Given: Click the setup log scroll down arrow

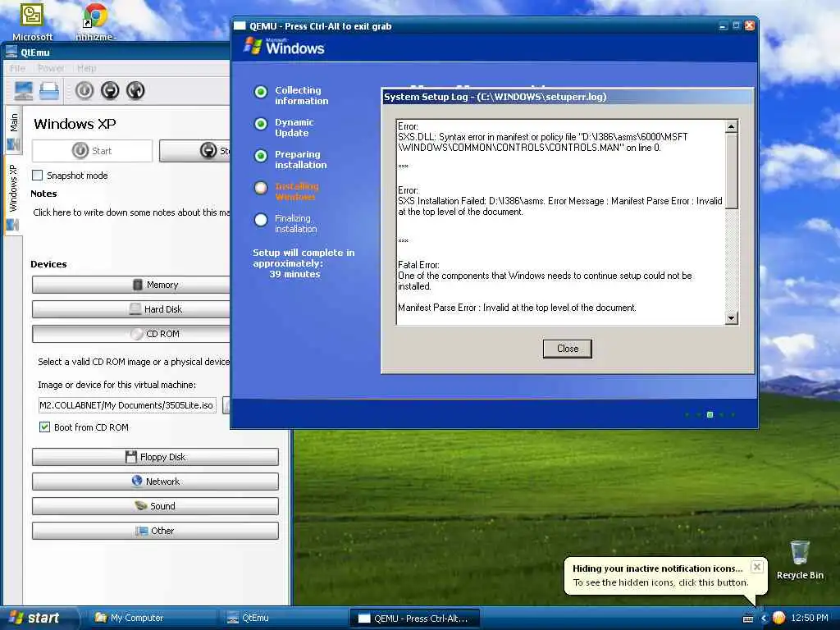Looking at the screenshot, I should pyautogui.click(x=731, y=318).
